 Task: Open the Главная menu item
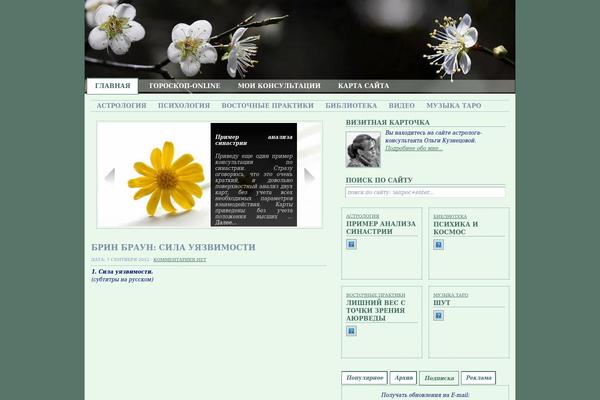pyautogui.click(x=112, y=86)
